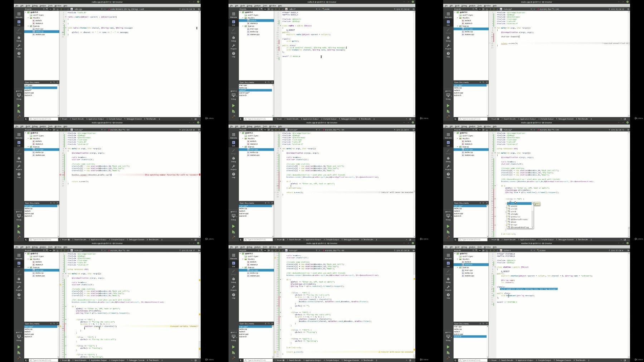Filter the project tree in radio.cpp window
The image size is (644, 362).
point(47,9)
